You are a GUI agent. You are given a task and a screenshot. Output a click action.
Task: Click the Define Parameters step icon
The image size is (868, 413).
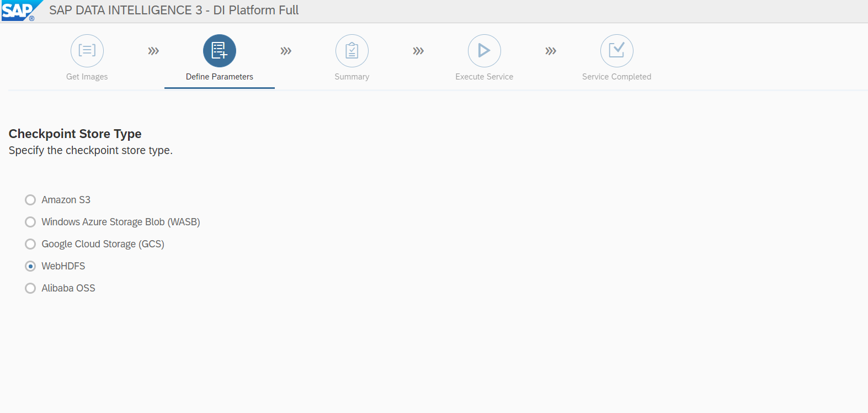click(x=220, y=51)
